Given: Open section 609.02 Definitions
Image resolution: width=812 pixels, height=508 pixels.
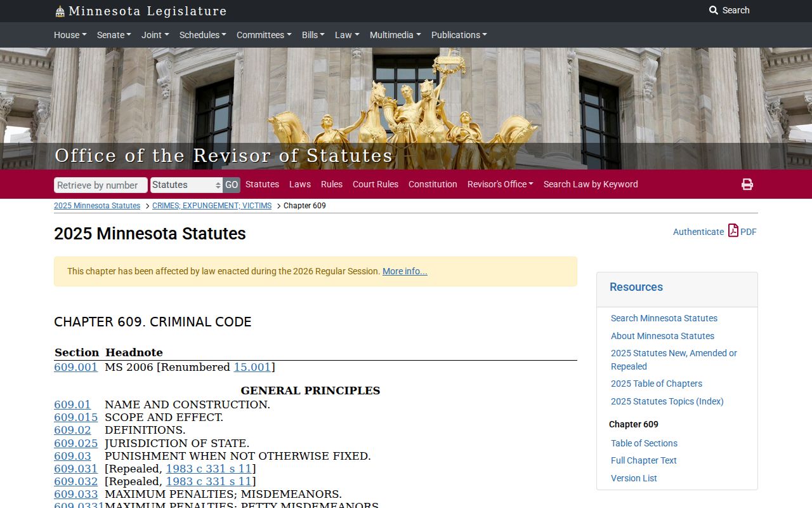Looking at the screenshot, I should point(72,430).
